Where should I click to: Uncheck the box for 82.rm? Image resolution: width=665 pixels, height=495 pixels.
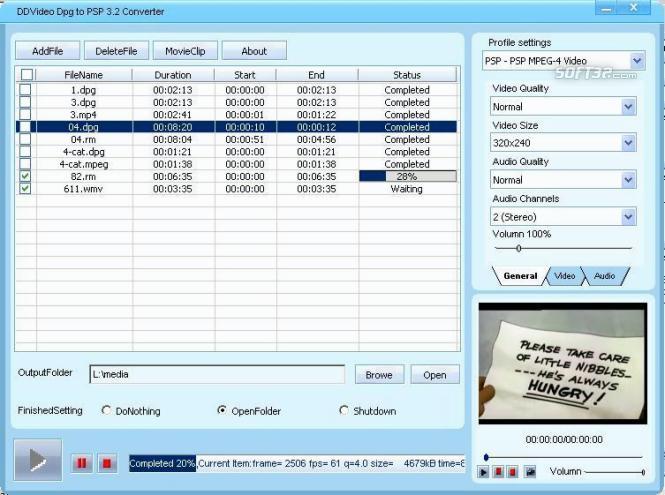(25, 176)
